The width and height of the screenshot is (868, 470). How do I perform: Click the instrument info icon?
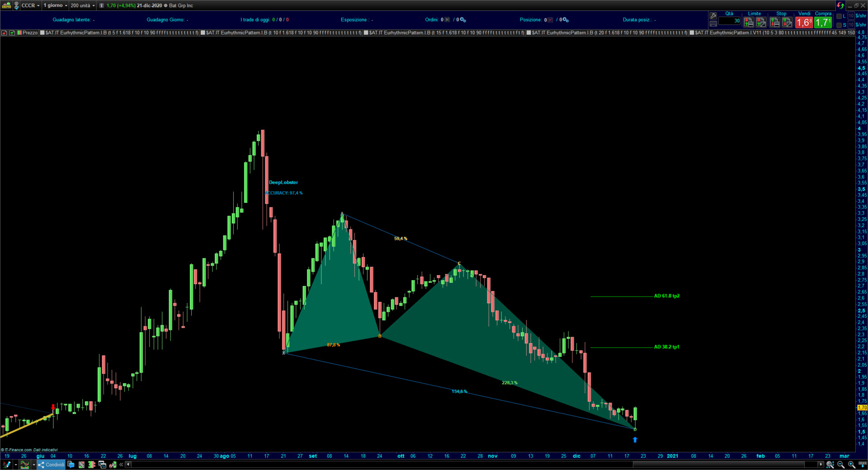(102, 5)
